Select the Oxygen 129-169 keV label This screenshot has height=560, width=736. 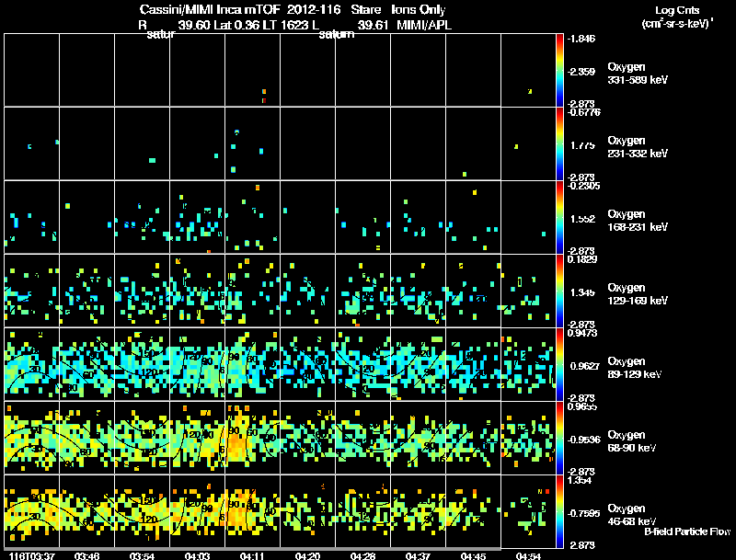(x=638, y=294)
